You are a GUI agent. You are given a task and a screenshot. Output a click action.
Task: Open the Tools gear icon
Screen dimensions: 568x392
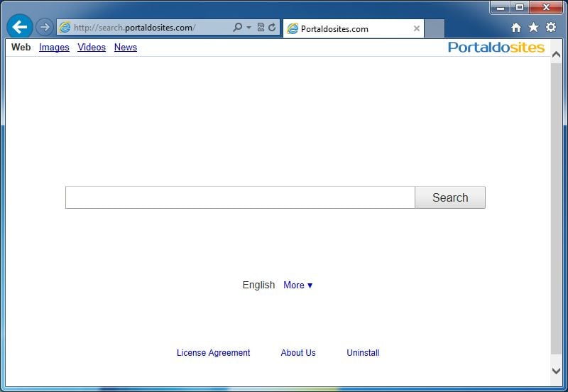click(x=551, y=27)
